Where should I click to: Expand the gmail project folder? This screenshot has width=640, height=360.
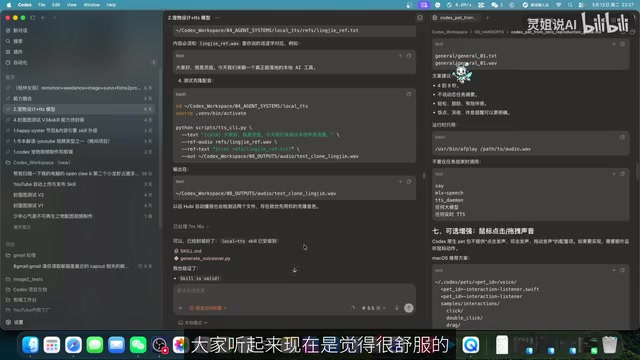coord(20,255)
